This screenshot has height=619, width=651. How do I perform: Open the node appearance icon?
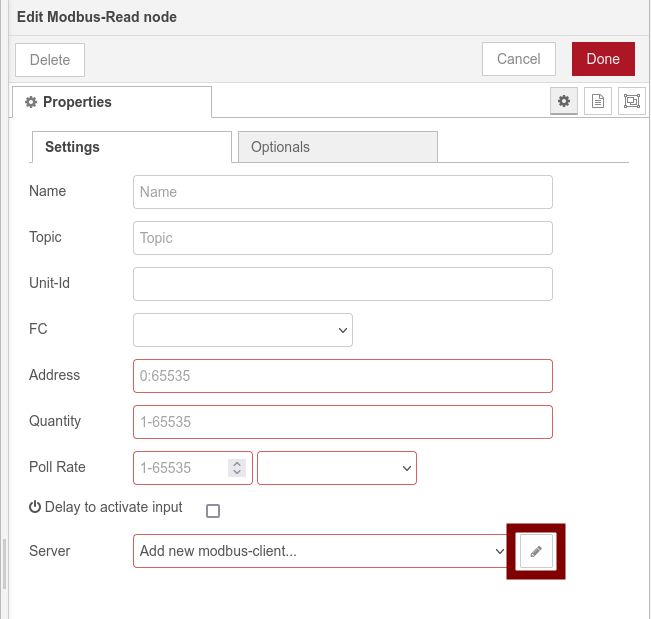[x=631, y=101]
